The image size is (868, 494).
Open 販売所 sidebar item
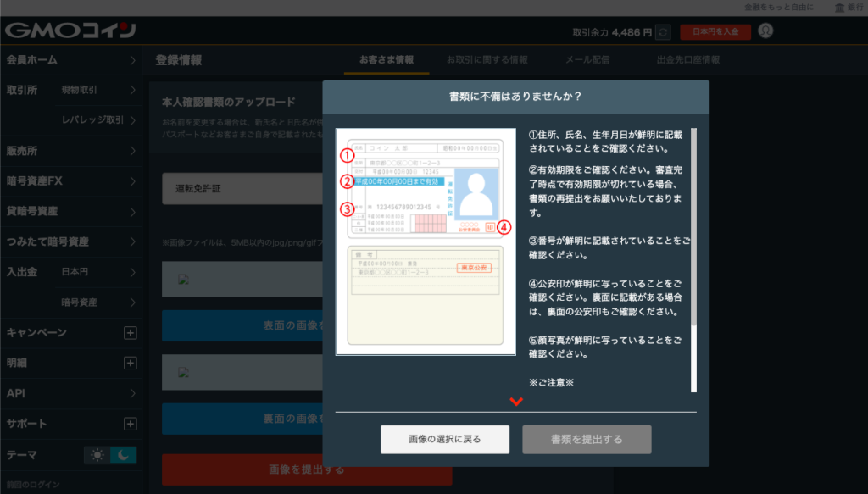click(x=71, y=151)
